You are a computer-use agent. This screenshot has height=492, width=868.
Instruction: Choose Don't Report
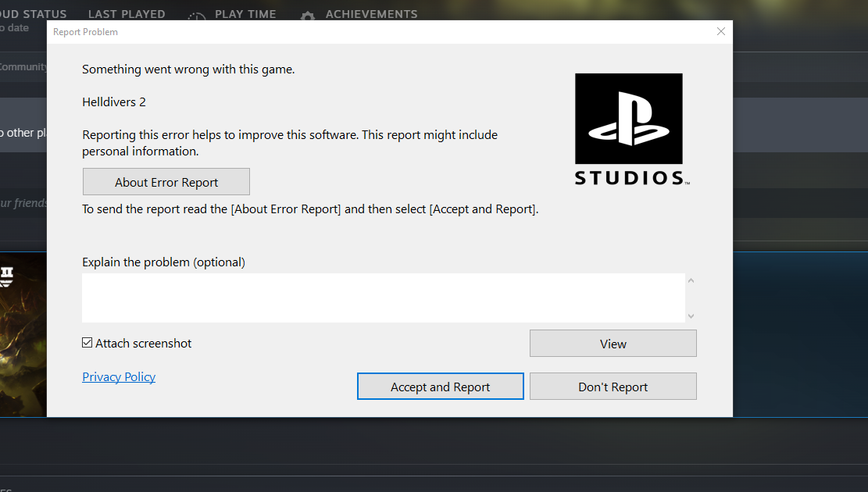click(x=613, y=387)
